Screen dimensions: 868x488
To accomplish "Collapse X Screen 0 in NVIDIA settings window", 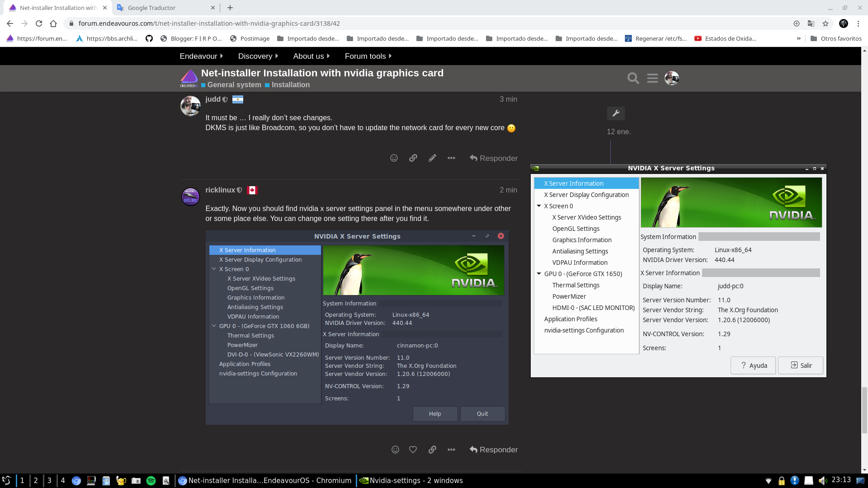I will pos(539,206).
